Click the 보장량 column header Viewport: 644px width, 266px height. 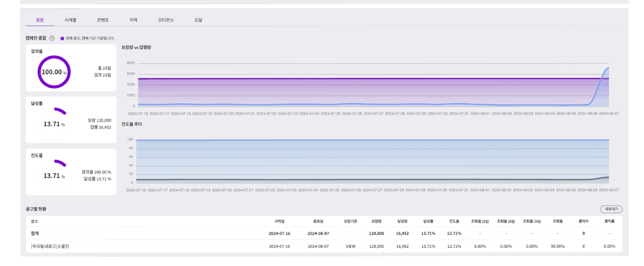tap(376, 221)
